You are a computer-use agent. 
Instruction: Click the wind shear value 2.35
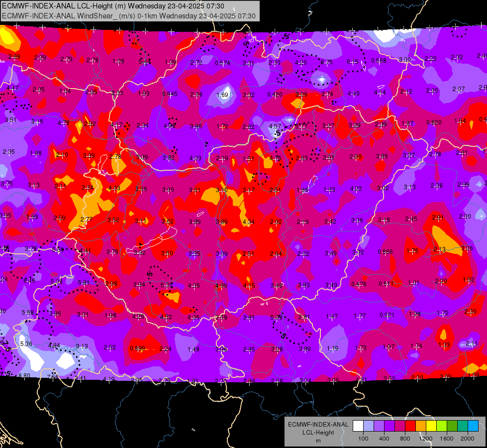click(8, 151)
